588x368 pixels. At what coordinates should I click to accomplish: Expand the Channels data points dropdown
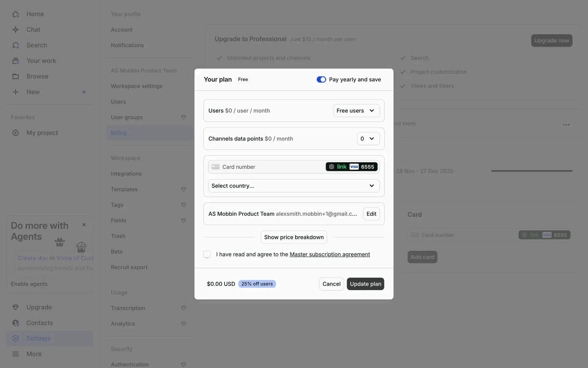(368, 139)
